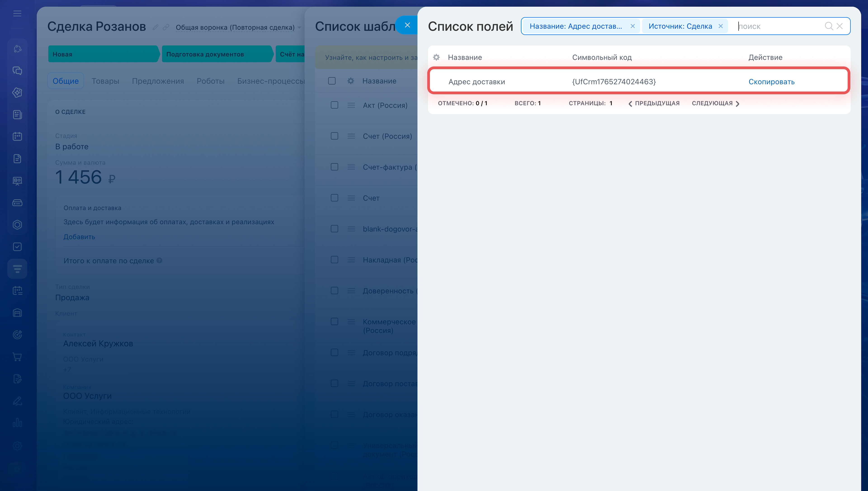The image size is (868, 491).
Task: Open the row menu for the plain Счет template
Action: point(351,198)
